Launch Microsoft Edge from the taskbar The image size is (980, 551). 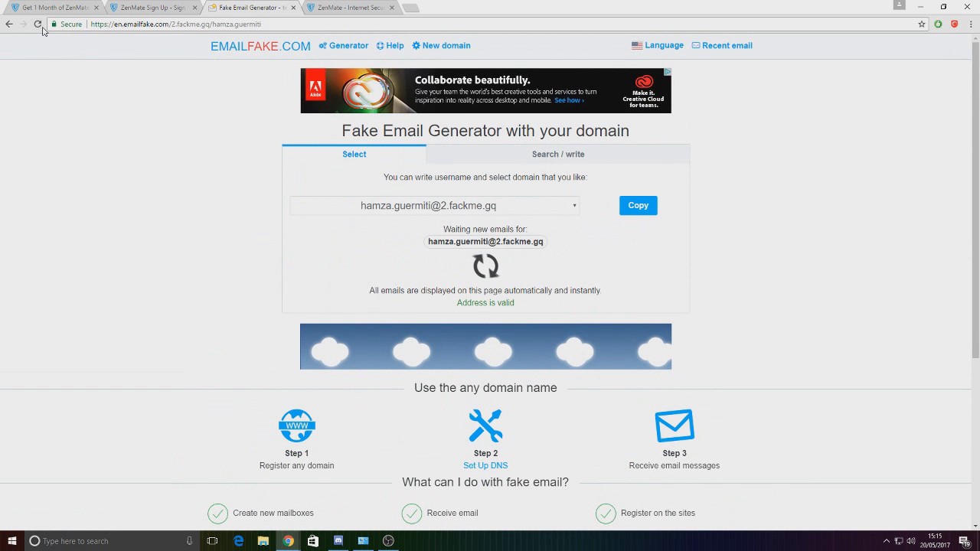238,541
